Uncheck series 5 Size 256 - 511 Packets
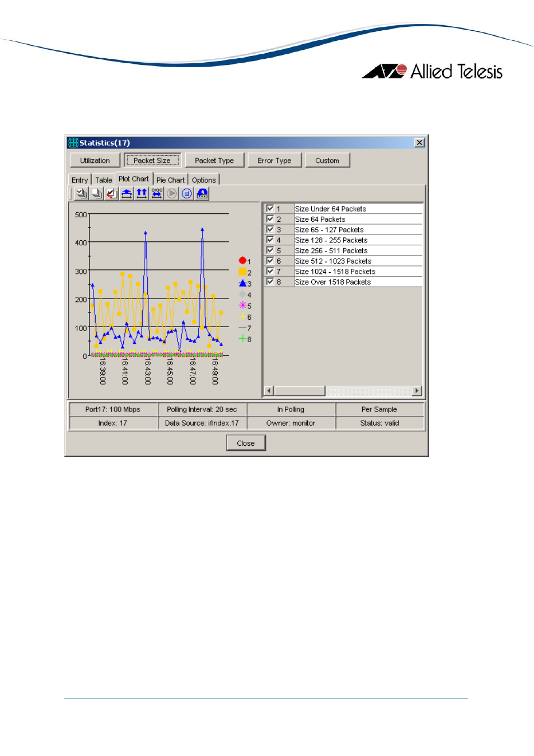 pos(270,250)
